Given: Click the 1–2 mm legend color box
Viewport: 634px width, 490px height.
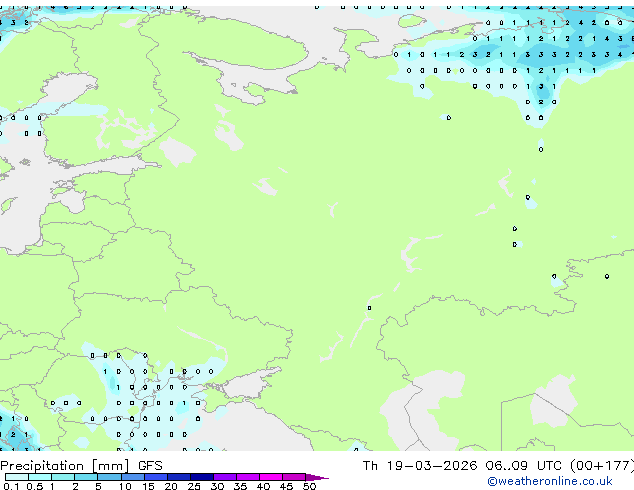Looking at the screenshot, I should click(x=63, y=477).
